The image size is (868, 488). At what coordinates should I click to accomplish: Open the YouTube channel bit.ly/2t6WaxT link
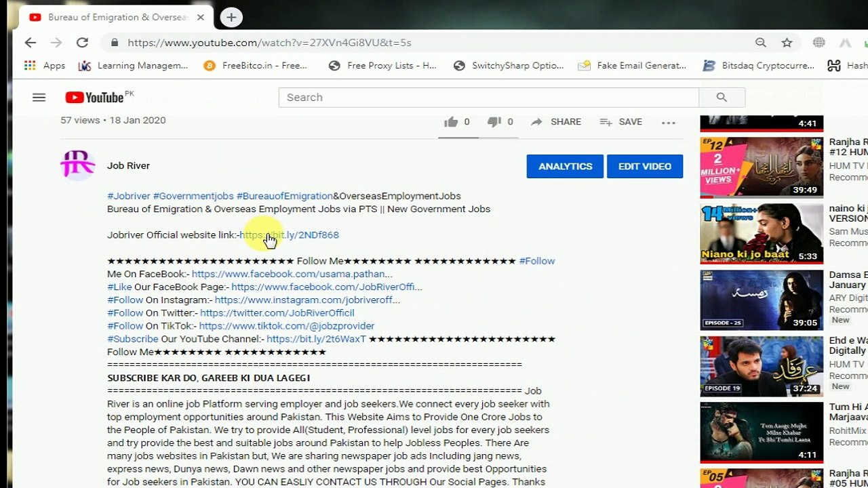tap(316, 339)
